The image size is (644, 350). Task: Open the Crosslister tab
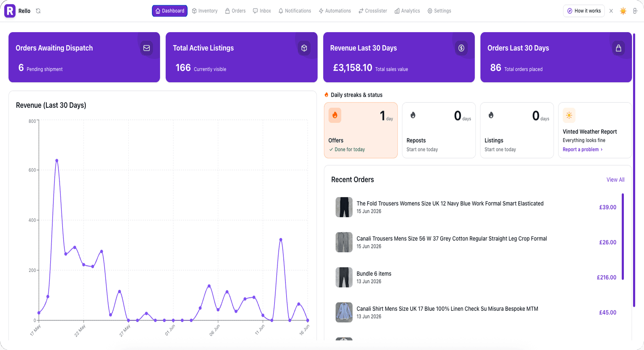pyautogui.click(x=373, y=11)
